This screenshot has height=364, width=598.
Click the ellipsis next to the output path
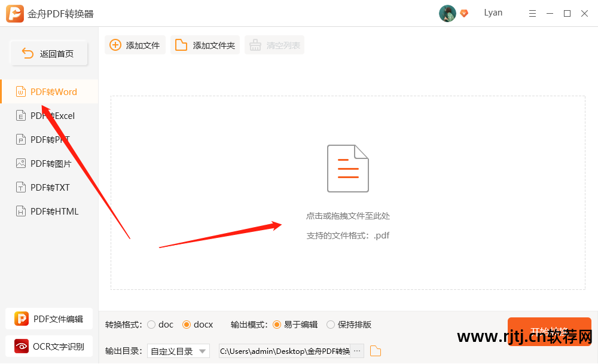[x=357, y=351]
